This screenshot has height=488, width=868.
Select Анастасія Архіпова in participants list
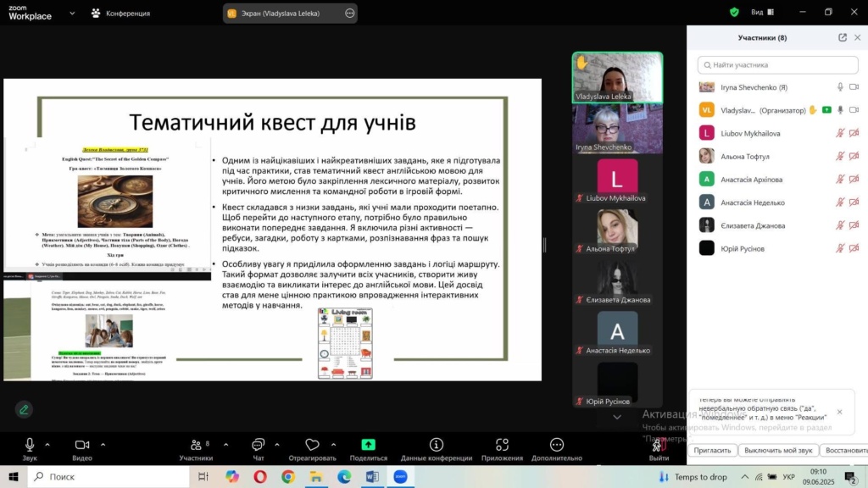click(778, 180)
